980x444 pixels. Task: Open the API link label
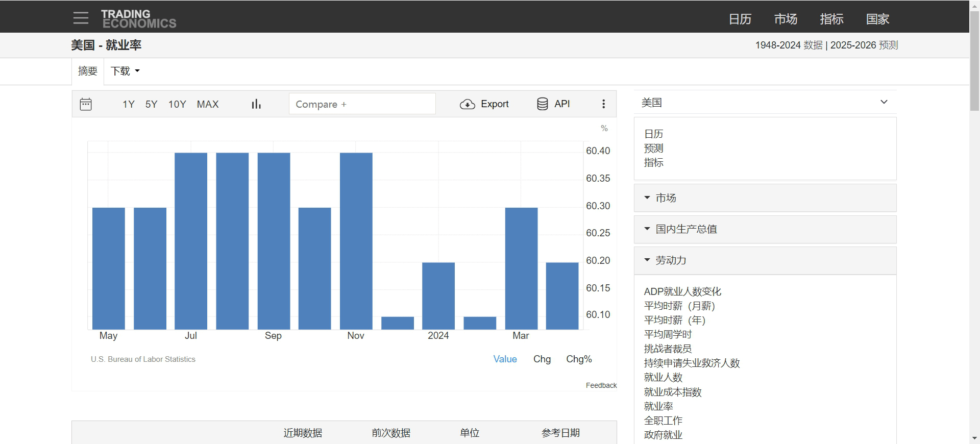point(562,104)
